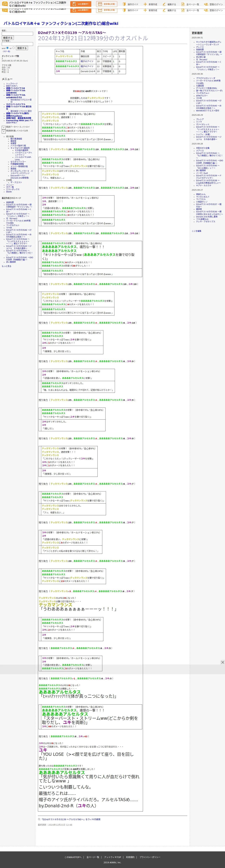225x868 pixels.
Task: Open 利用規約 in the footer
Action: point(130,857)
